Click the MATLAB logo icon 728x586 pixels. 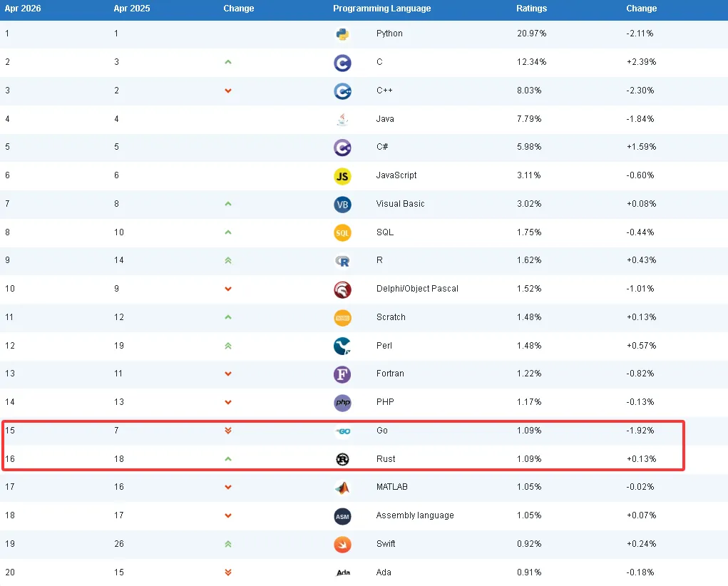click(x=342, y=488)
